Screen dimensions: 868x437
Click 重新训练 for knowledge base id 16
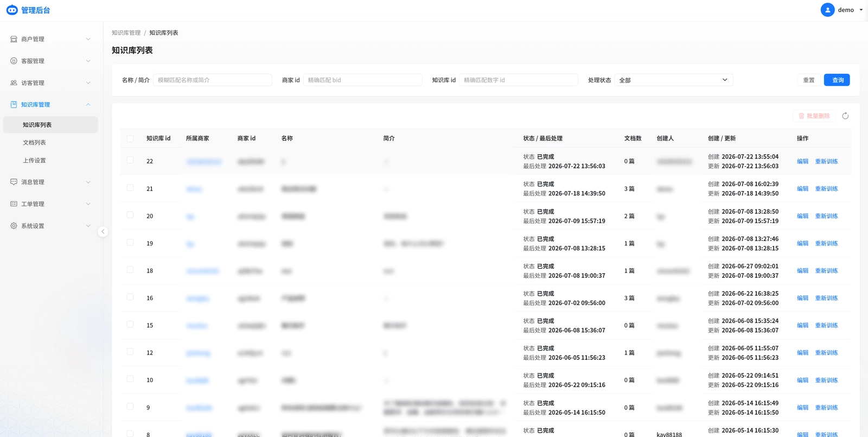[826, 298]
